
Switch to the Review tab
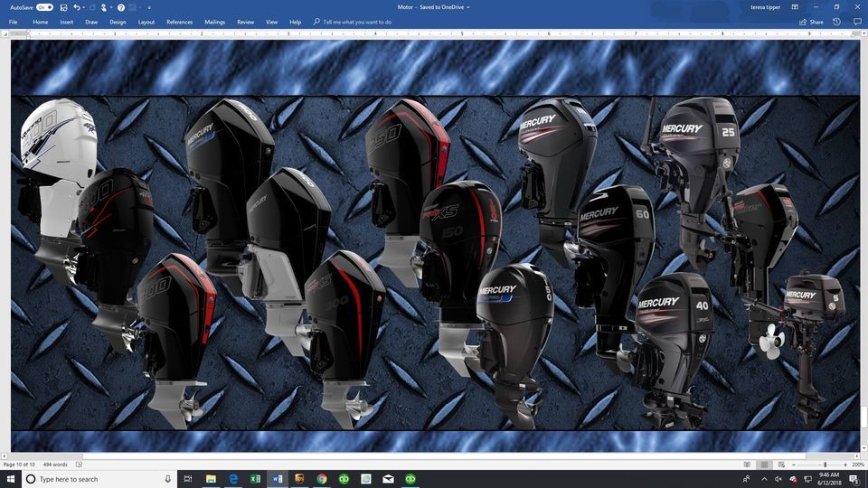point(245,22)
